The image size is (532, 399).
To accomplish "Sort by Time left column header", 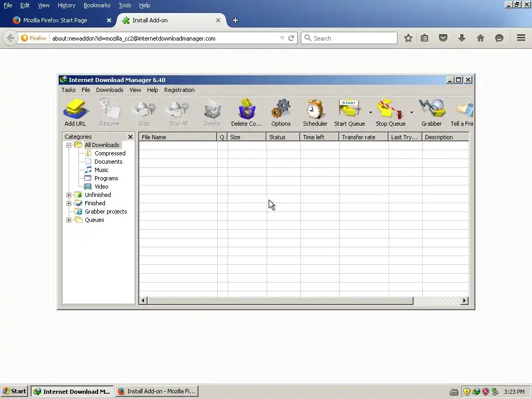I will point(320,137).
